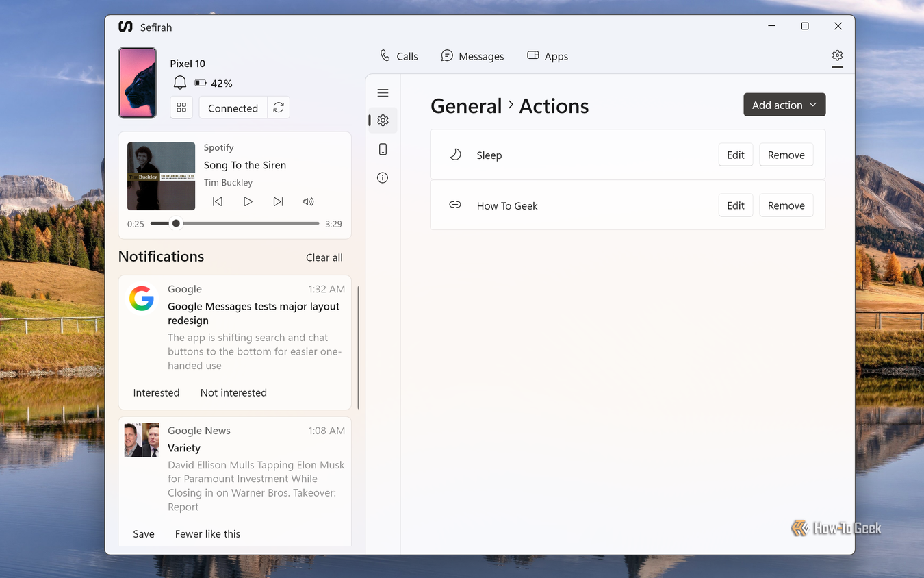Click the link icon of How To Geek action
Image resolution: width=924 pixels, height=578 pixels.
click(x=455, y=205)
